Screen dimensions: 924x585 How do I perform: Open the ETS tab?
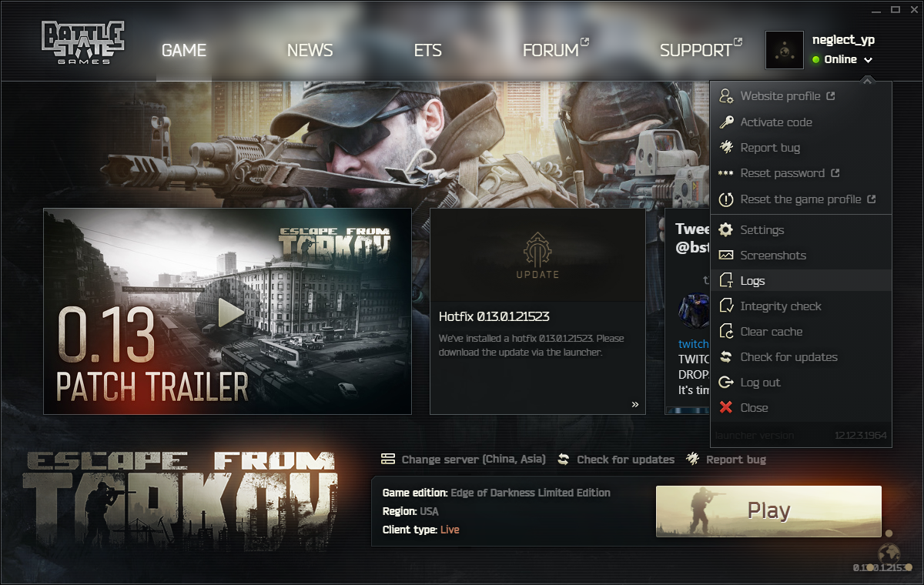pos(427,50)
